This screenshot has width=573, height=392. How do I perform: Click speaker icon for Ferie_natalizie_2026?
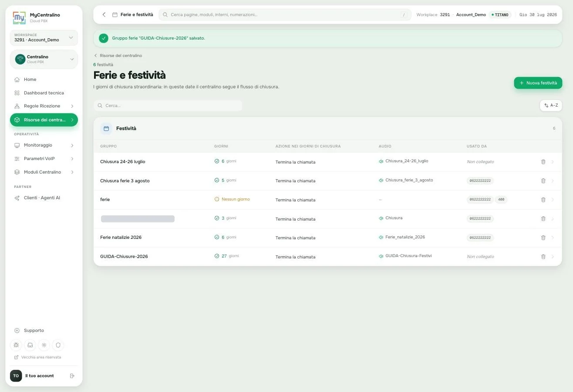click(x=381, y=237)
